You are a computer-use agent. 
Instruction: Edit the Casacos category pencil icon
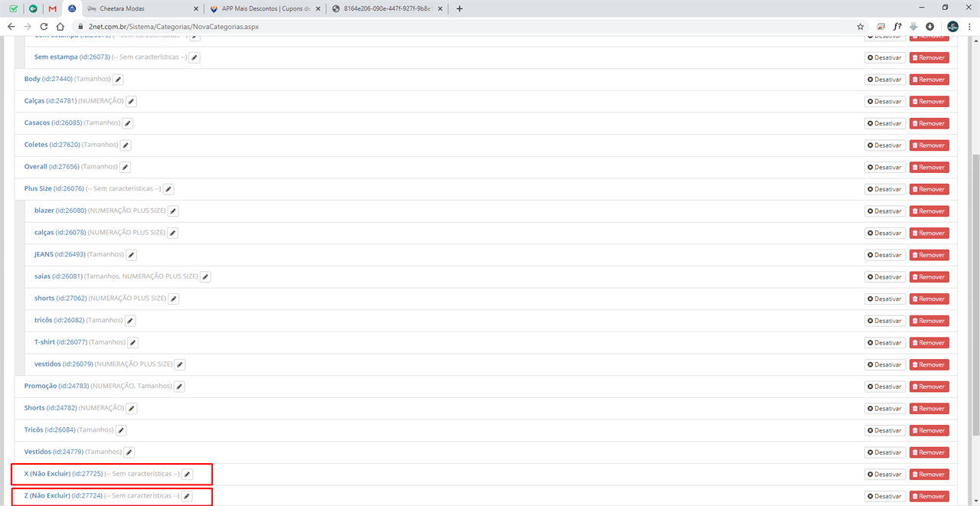tap(128, 123)
